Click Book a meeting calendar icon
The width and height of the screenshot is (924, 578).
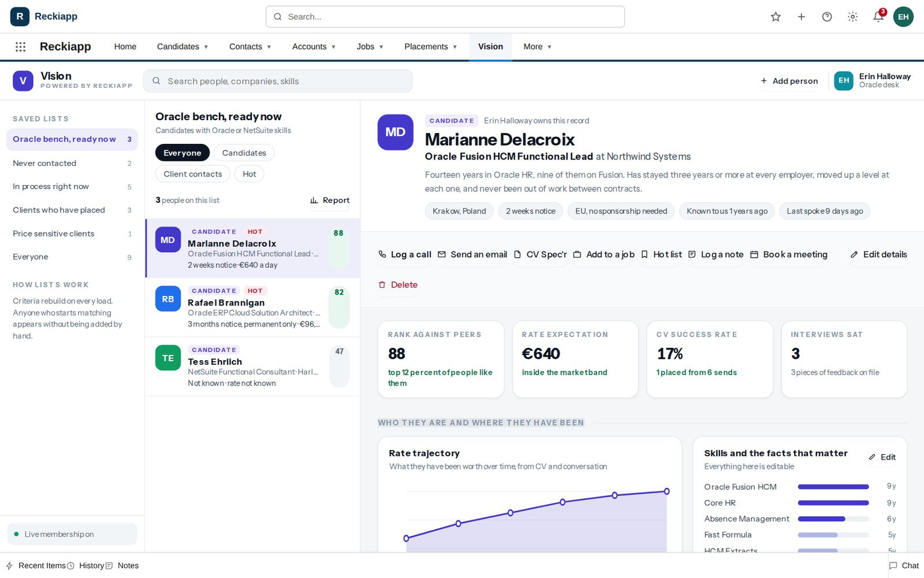[754, 254]
